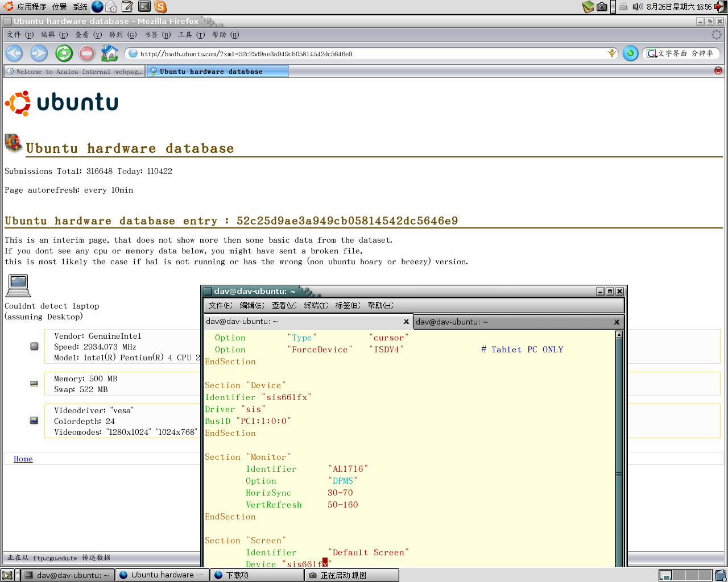Open Firefox 书签 (B) menu
Image resolution: width=728 pixels, height=582 pixels.
coord(158,35)
